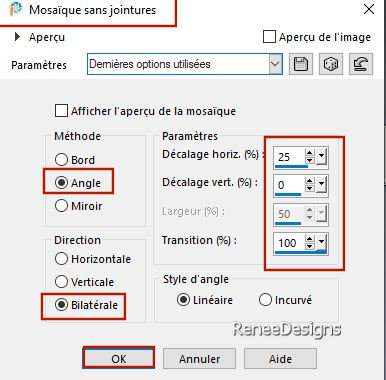Click the PaintShop Pro app icon in title bar
This screenshot has height=380, width=386.
coord(16,9)
